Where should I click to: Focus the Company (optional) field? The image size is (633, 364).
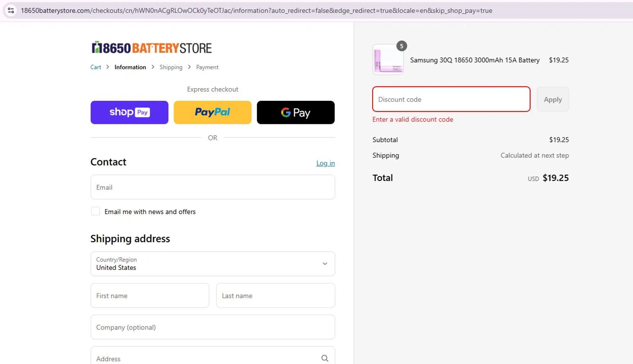[213, 327]
